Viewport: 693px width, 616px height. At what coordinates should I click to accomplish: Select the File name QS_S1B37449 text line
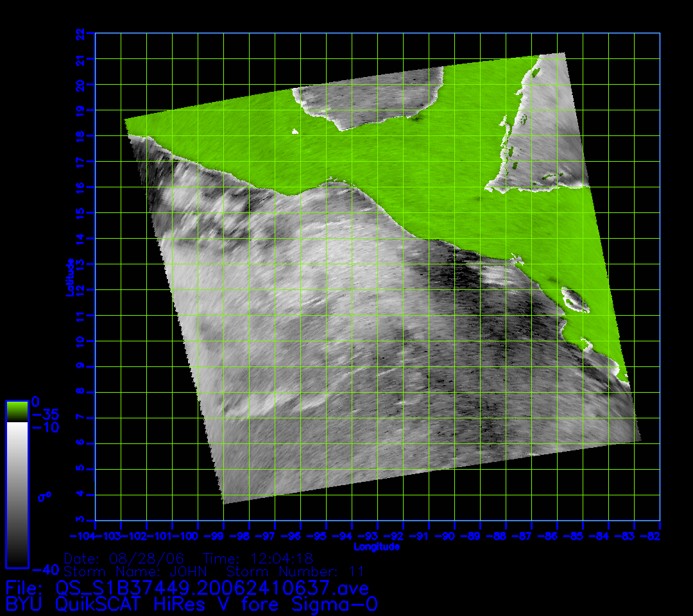(x=187, y=587)
